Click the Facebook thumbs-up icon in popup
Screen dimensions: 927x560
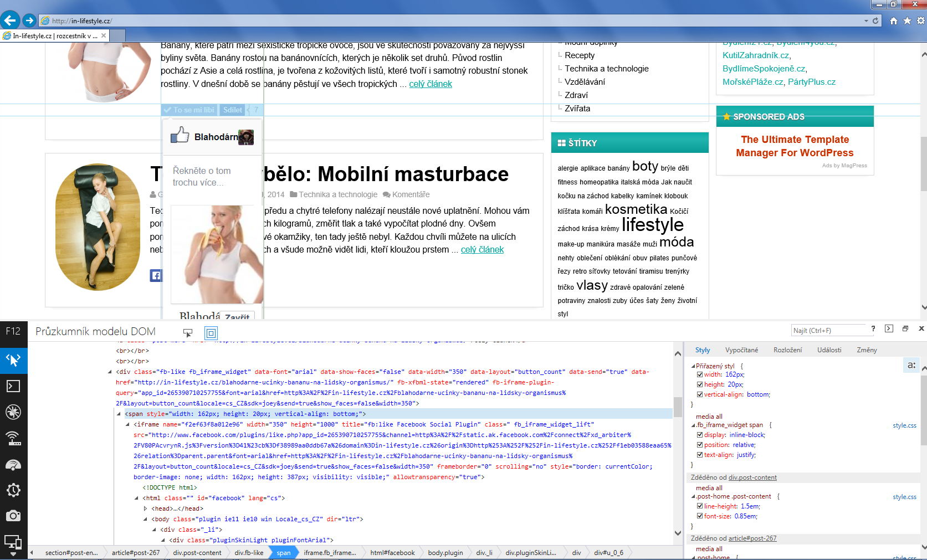point(180,135)
